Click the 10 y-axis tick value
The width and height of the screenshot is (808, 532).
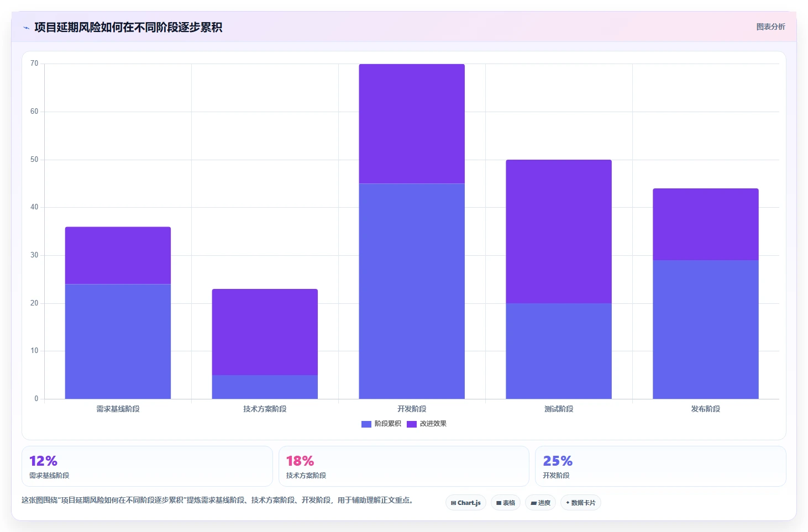pyautogui.click(x=34, y=351)
